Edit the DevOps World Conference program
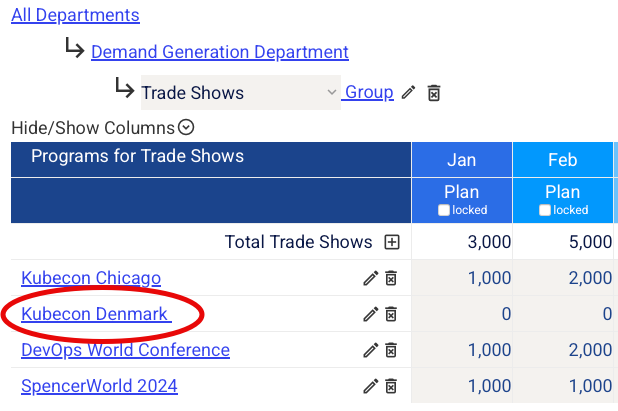The width and height of the screenshot is (618, 411). (x=370, y=350)
